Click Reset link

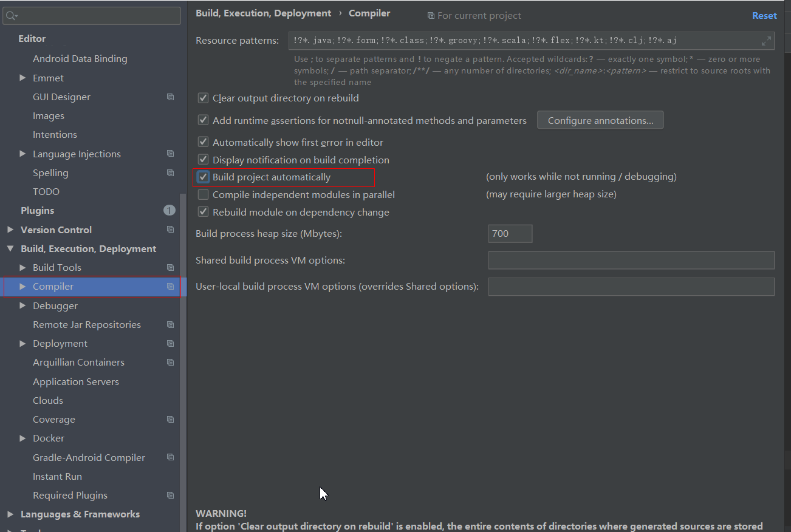pos(764,16)
